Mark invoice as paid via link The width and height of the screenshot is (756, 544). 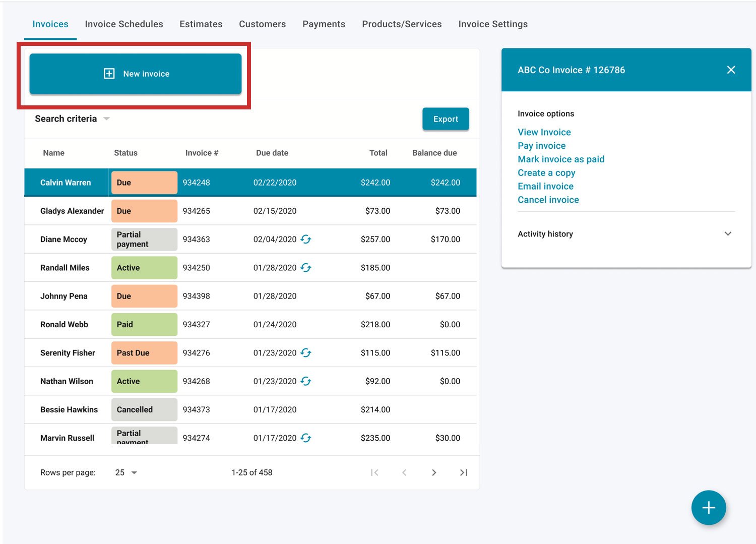[x=561, y=159]
